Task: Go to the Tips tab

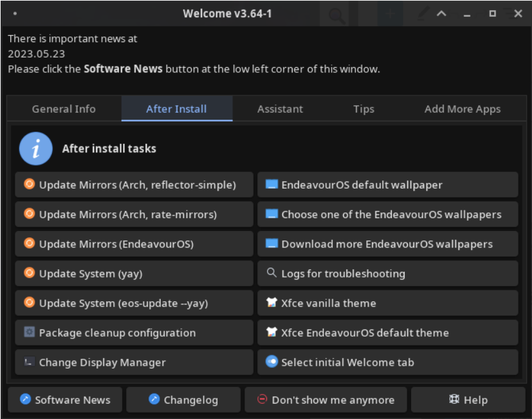Action: click(364, 109)
